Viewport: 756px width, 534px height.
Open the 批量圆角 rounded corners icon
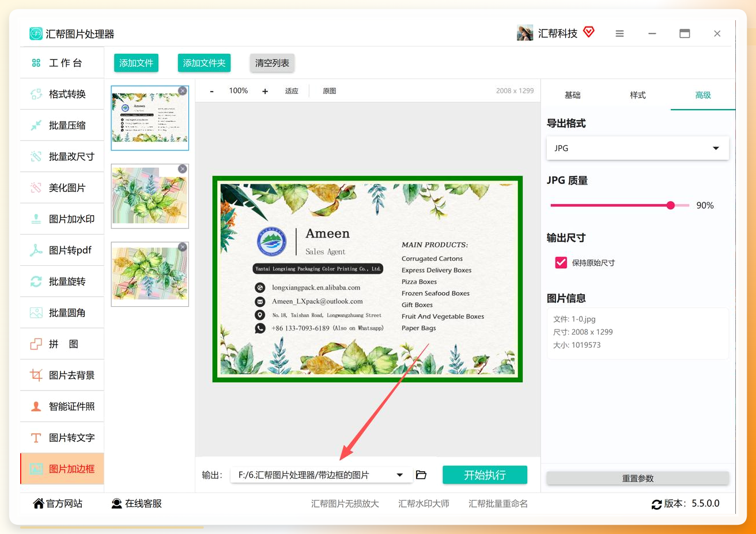coord(36,313)
